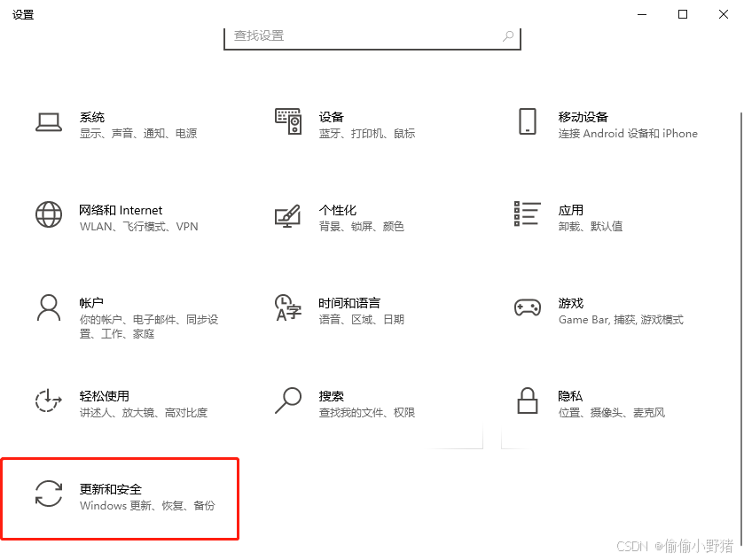This screenshot has height=560, width=744.
Task: Click the text 讲述人、放大镜、高对比度
Action: [144, 413]
